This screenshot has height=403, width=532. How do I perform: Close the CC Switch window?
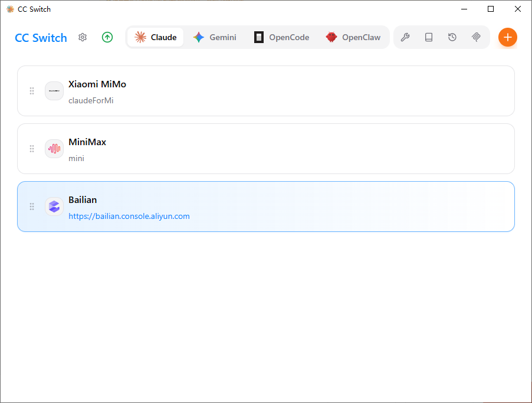coord(518,9)
